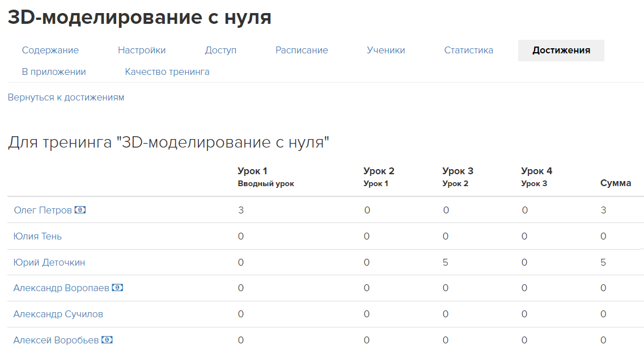Select the Ученики tab
Viewport: 644px width, 353px height.
point(385,50)
